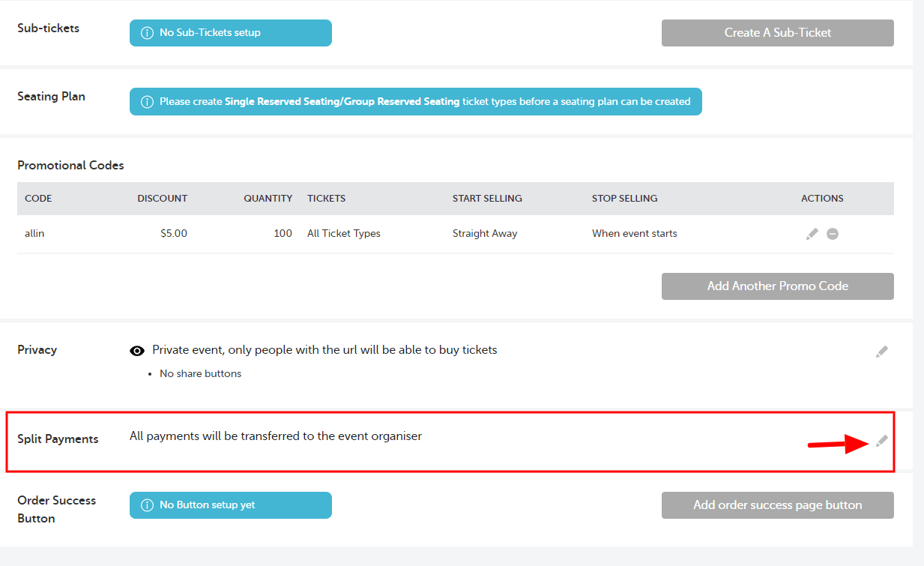This screenshot has height=566, width=924.
Task: Select the All Ticket Types cell
Action: [x=343, y=233]
